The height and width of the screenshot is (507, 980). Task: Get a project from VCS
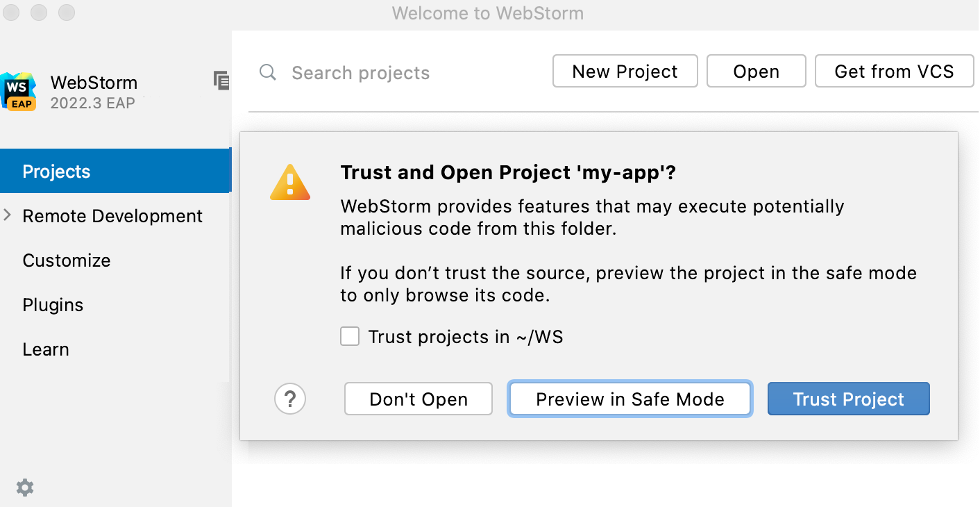(x=894, y=71)
